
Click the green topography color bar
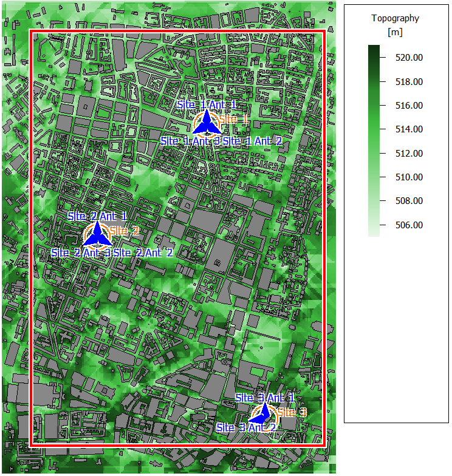pos(374,140)
